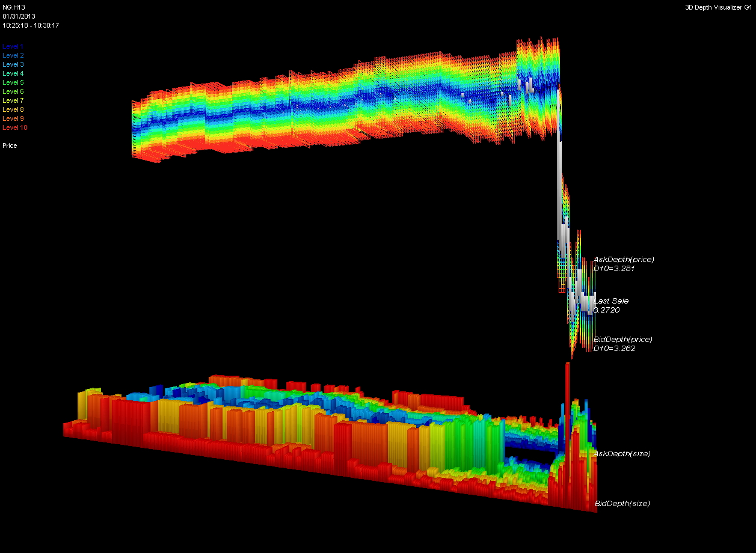Select the Level 7 legend entry
The image size is (756, 553).
pyautogui.click(x=13, y=100)
